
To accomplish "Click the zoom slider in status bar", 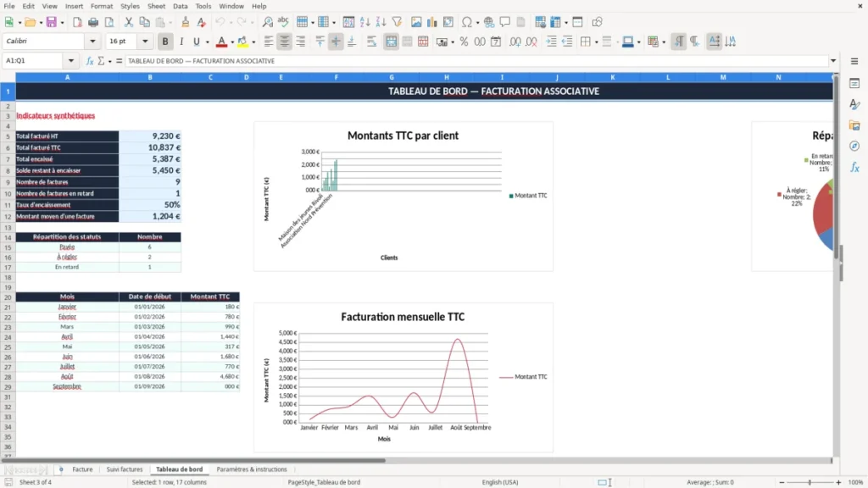I will (810, 482).
